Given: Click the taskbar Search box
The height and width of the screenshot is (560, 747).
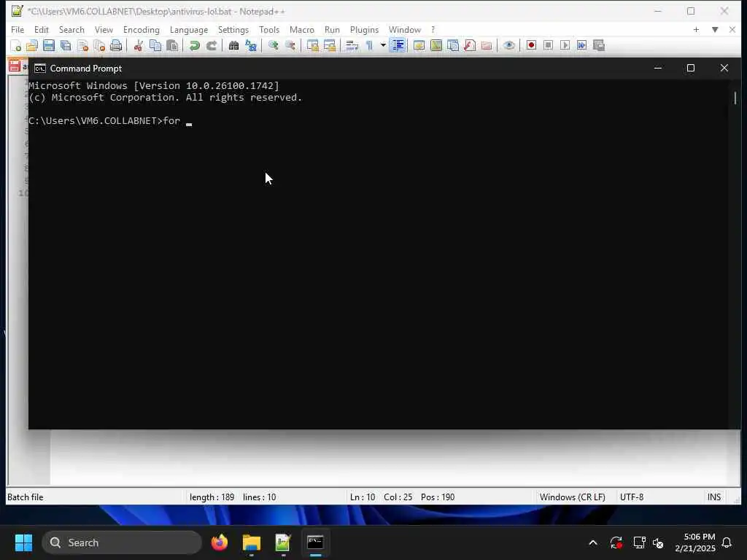Looking at the screenshot, I should tap(122, 542).
